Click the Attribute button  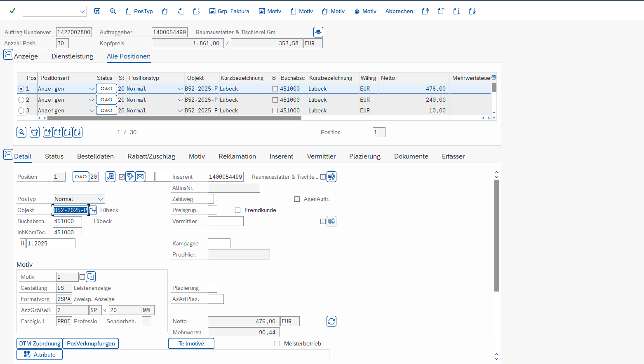(x=40, y=355)
